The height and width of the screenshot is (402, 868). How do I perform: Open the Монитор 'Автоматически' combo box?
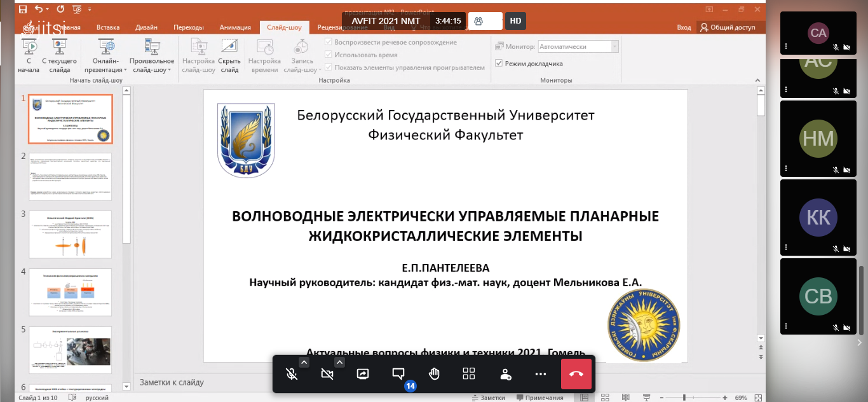578,46
